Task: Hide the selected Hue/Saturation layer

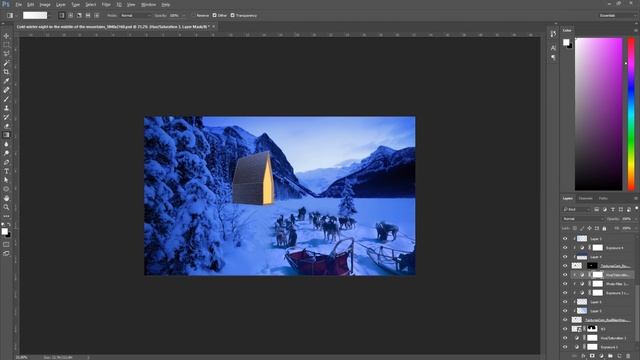Action: tap(565, 275)
